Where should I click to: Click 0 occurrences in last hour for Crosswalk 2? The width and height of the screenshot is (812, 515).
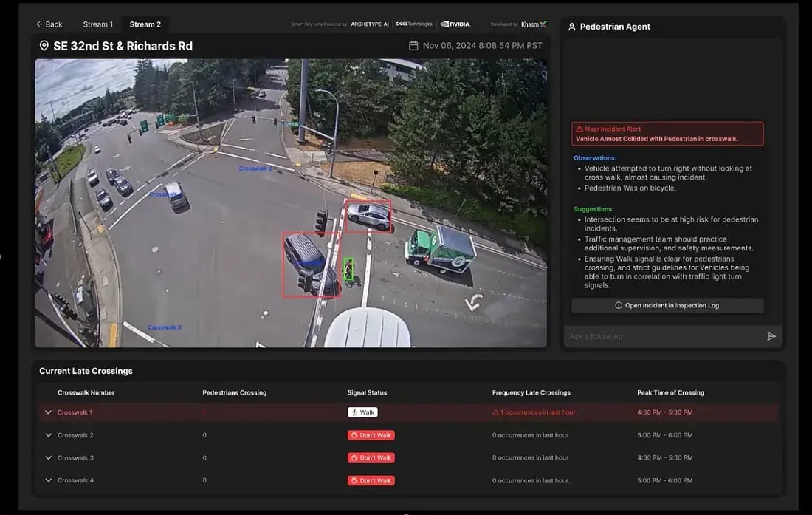tap(530, 435)
